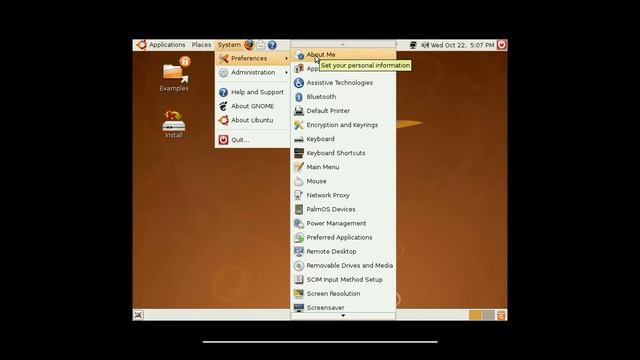Open Keyboard Shortcuts preferences

pos(343,153)
